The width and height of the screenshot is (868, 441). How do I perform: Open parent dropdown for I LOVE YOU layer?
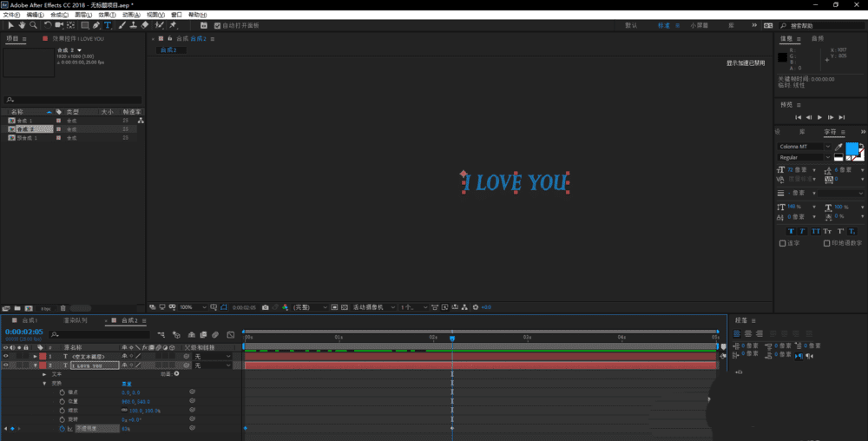pos(212,365)
